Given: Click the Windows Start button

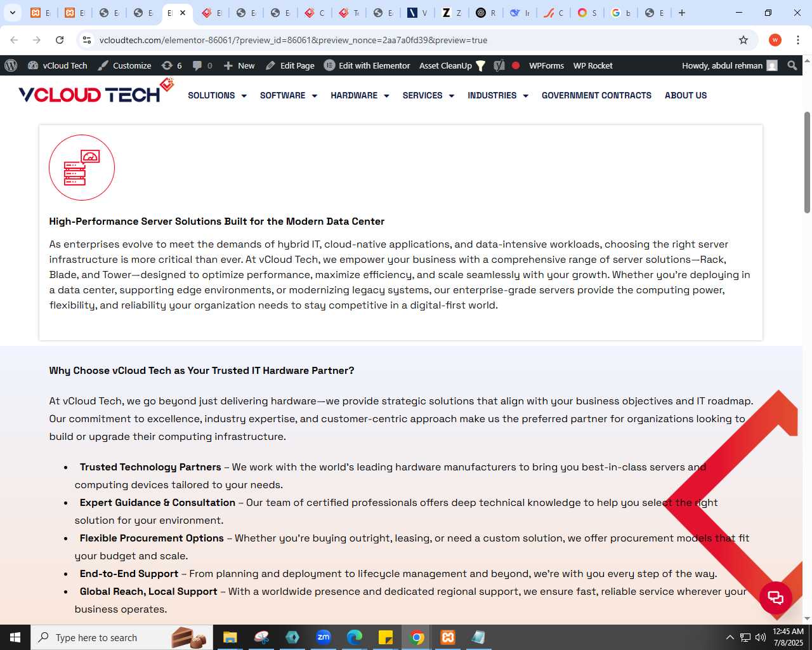Looking at the screenshot, I should 15,637.
